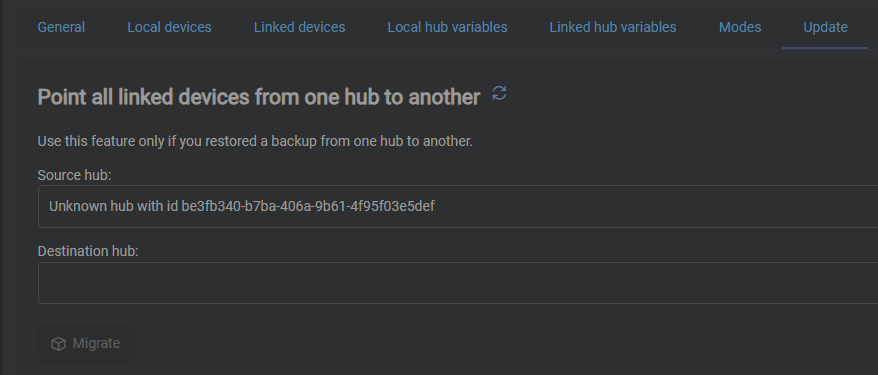Go to the Linked devices tab
This screenshot has height=375, width=878.
click(x=300, y=27)
